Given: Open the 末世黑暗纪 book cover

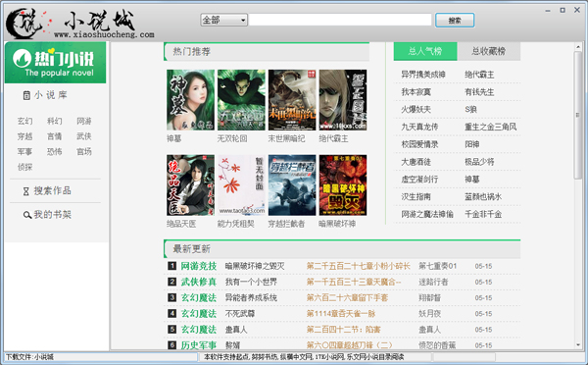Looking at the screenshot, I should (x=292, y=100).
